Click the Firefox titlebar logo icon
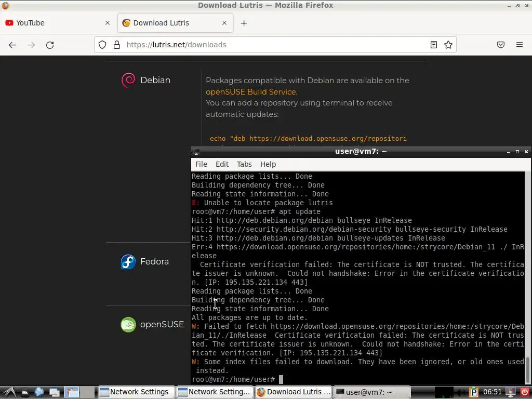 [x=5, y=5]
